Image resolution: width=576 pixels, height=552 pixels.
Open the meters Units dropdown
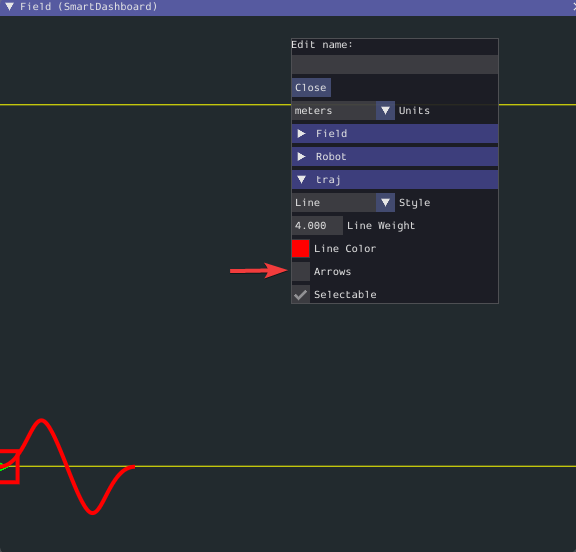[x=343, y=111]
